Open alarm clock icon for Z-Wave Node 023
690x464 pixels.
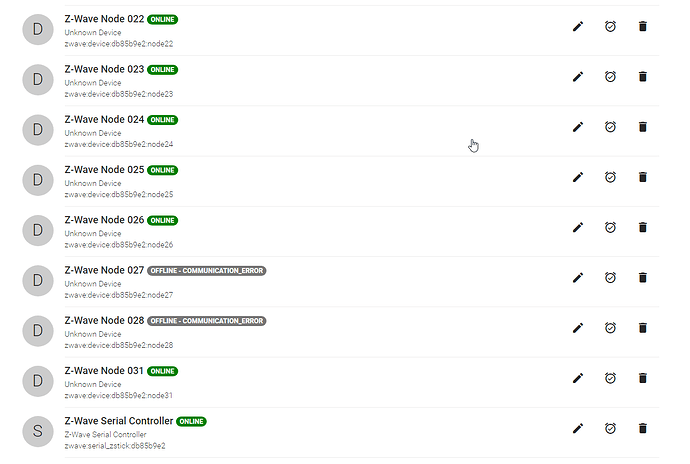pos(610,77)
